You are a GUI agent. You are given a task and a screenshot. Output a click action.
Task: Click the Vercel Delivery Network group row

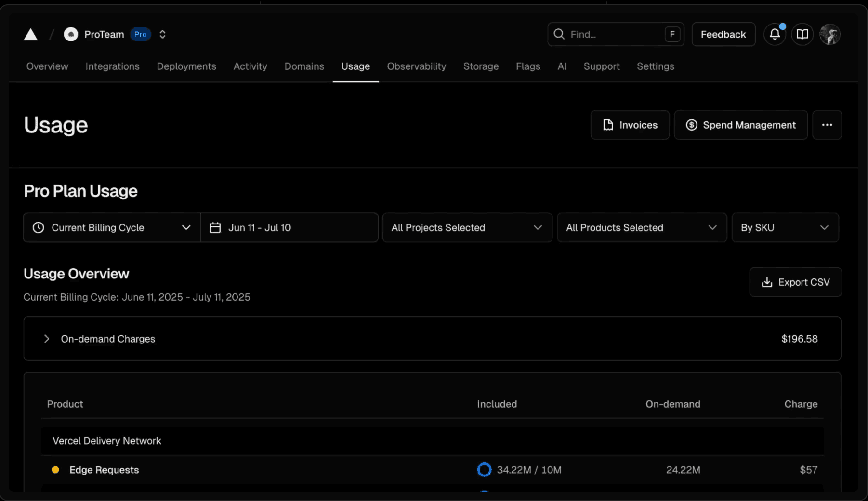[432, 441]
